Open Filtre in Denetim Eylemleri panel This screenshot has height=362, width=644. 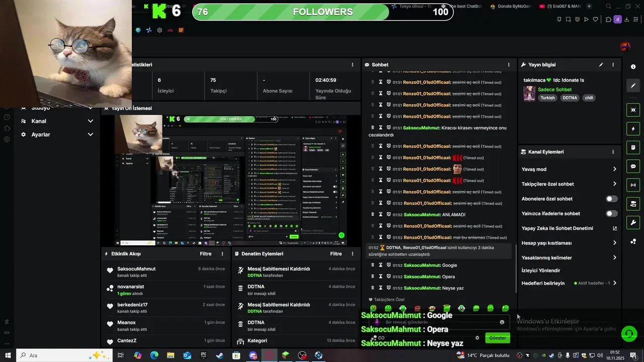[x=336, y=254]
